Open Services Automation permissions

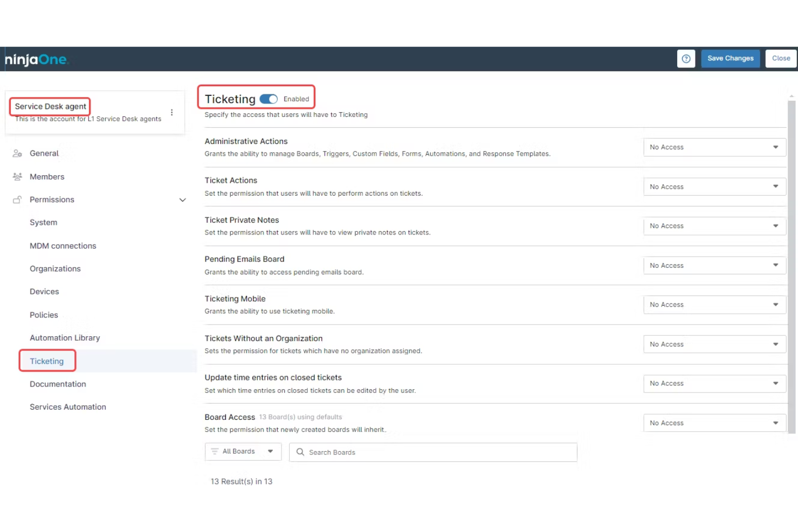(68, 407)
